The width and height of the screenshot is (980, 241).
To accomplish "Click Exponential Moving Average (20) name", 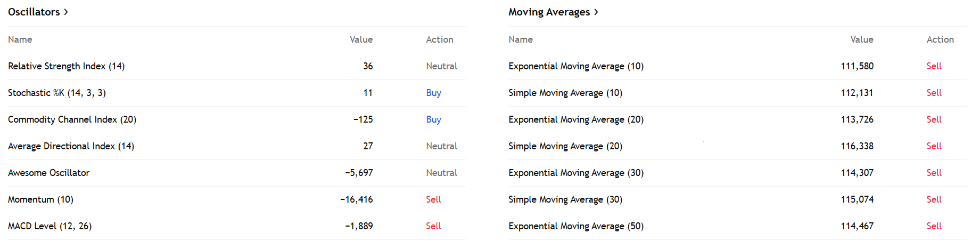I will (x=576, y=119).
